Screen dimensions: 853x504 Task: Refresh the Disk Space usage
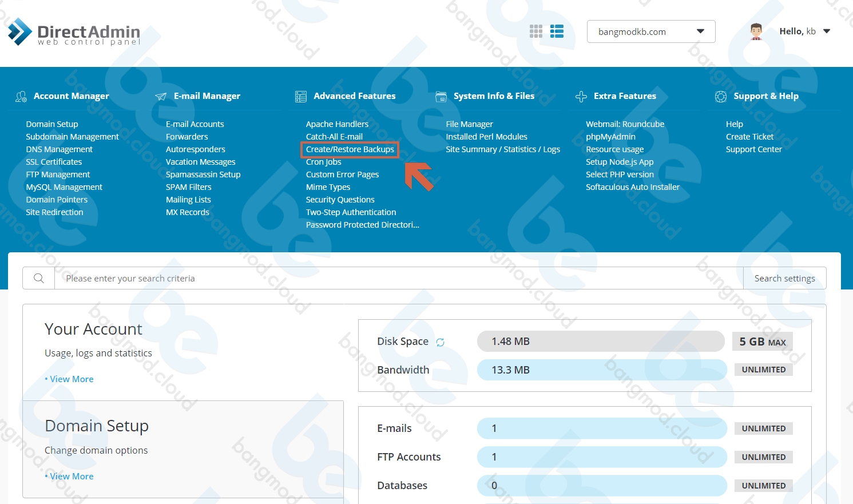pos(440,342)
